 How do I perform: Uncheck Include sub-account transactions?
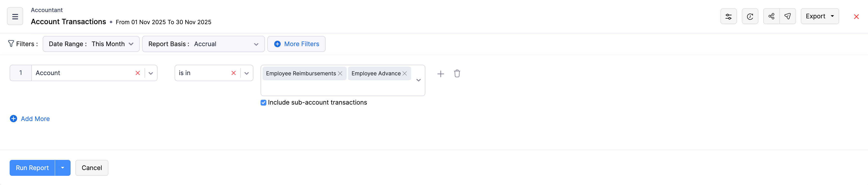tap(263, 102)
